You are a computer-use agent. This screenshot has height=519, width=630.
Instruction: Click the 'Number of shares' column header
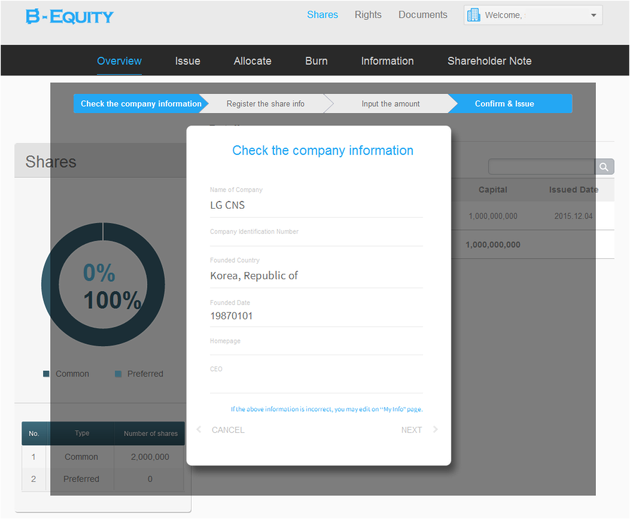[150, 433]
